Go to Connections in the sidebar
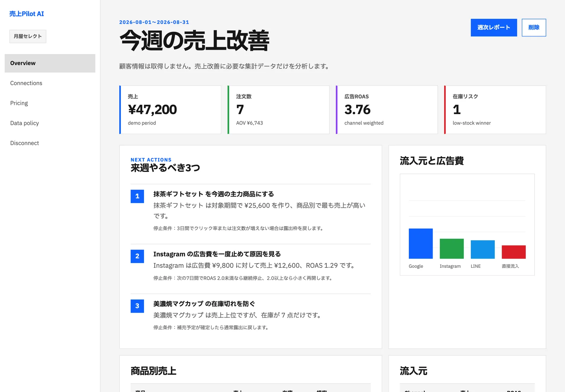The image size is (565, 392). (50, 83)
